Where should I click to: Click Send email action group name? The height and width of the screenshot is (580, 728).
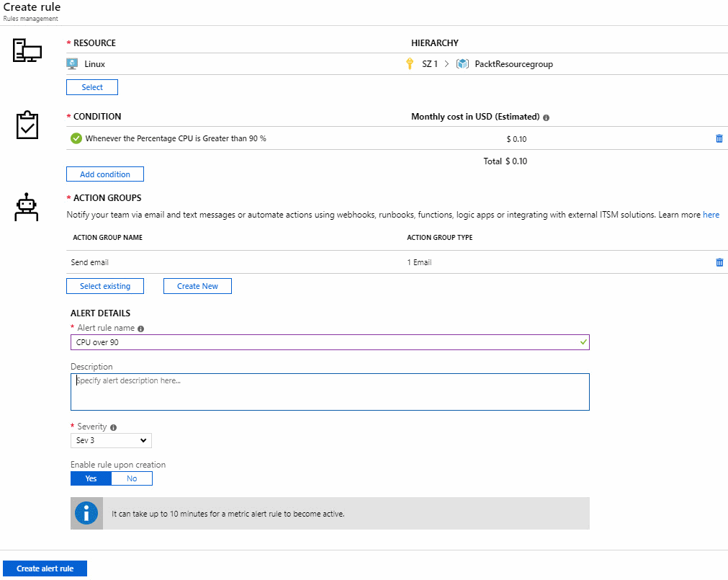pos(89,262)
